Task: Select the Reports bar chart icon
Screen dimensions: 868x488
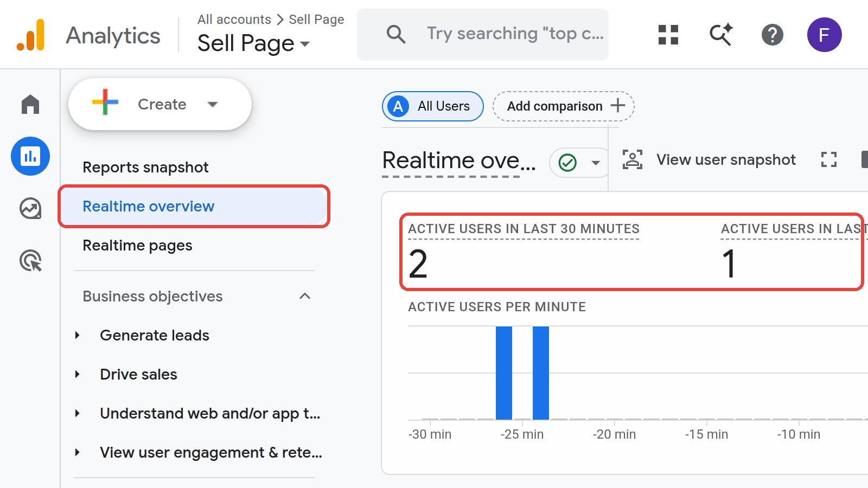Action: [x=30, y=156]
